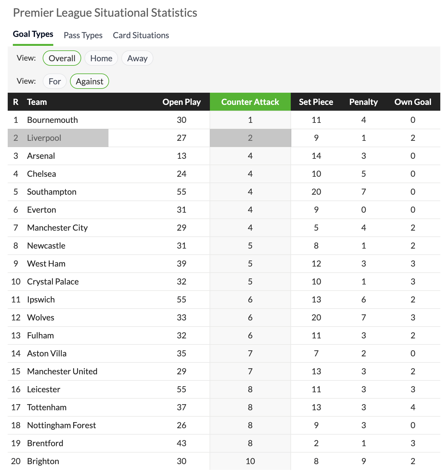Select the Overall view option

pos(62,58)
